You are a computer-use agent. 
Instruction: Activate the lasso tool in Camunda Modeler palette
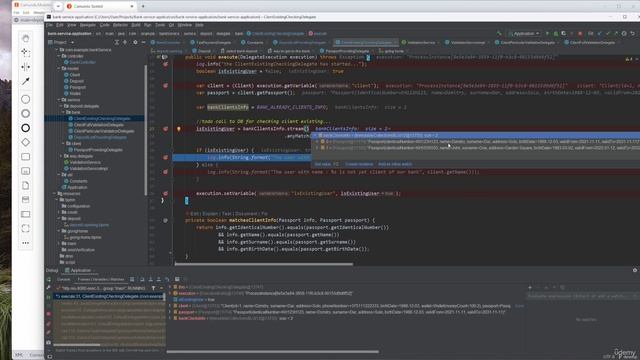pos(26,53)
